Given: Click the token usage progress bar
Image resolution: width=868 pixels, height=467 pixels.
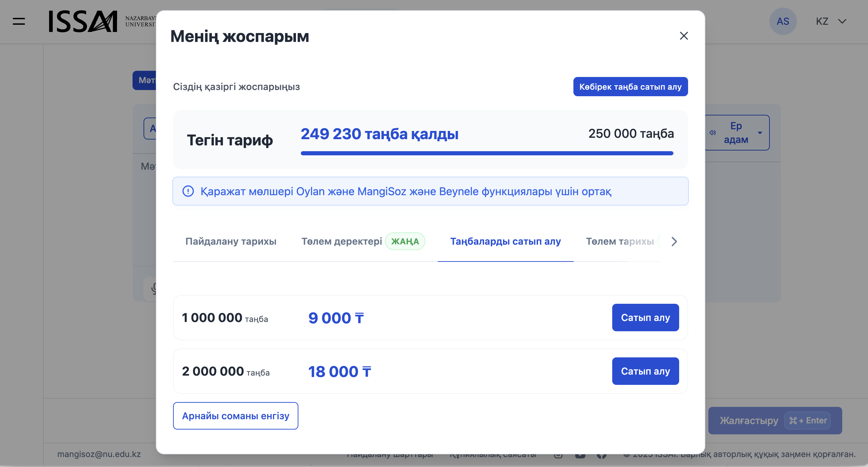Looking at the screenshot, I should click(x=487, y=153).
